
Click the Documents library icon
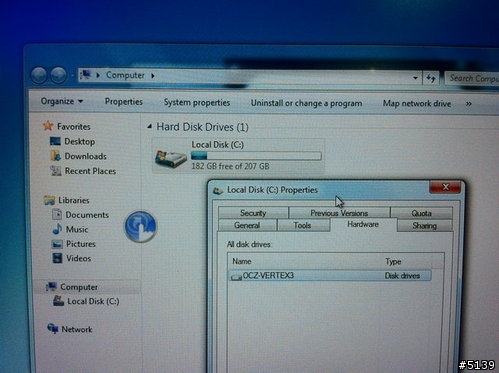[x=57, y=214]
